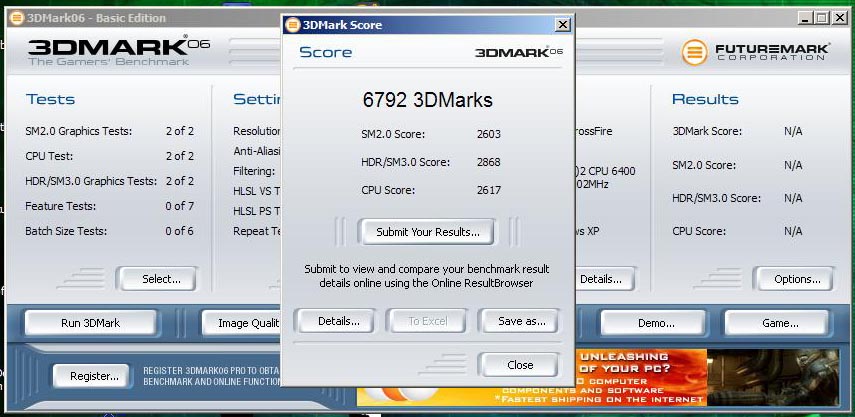Viewport: 855px width, 417px height.
Task: Click the 3DMARK06 logo in score dialog
Action: click(x=519, y=52)
